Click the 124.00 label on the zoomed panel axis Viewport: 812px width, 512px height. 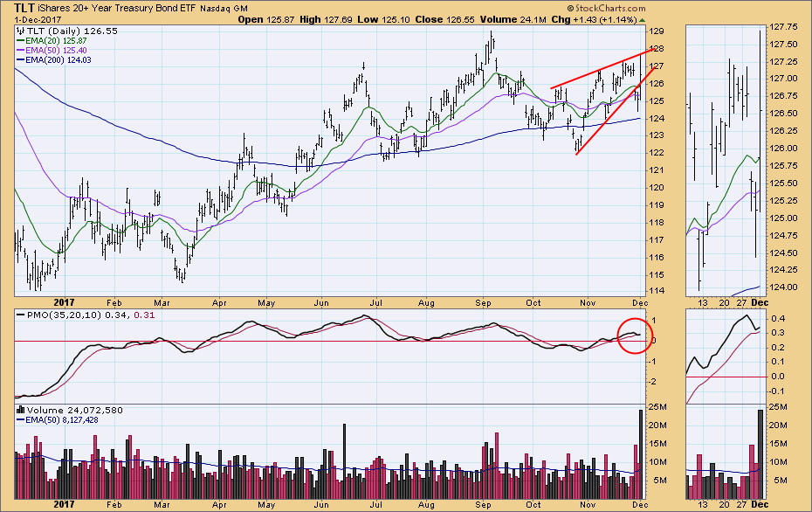tap(783, 287)
